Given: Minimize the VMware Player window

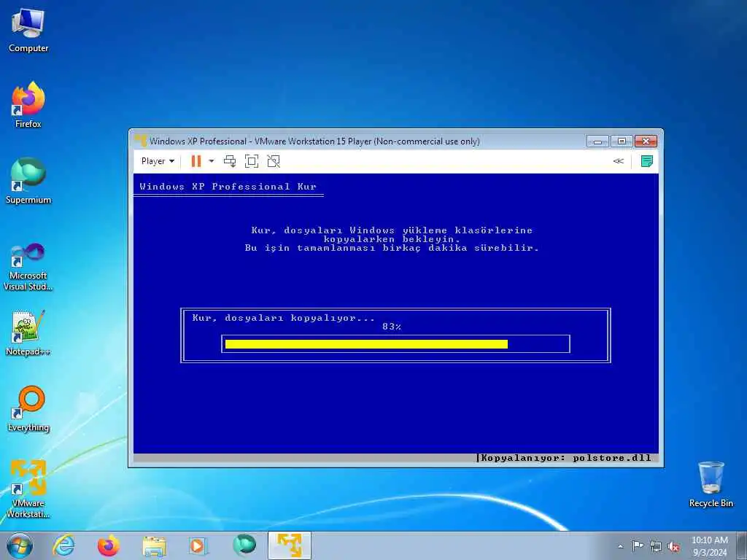Looking at the screenshot, I should [597, 141].
